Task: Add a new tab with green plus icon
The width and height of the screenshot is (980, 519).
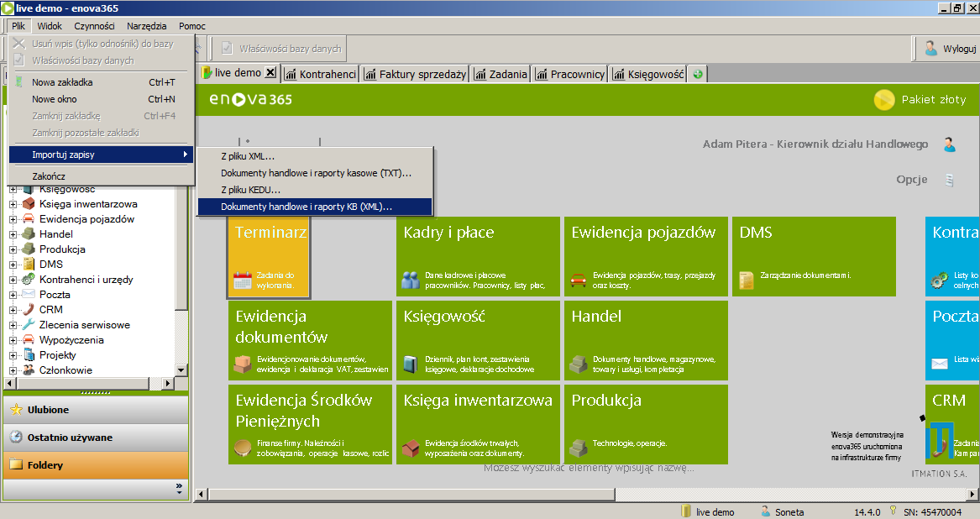Action: pyautogui.click(x=698, y=74)
